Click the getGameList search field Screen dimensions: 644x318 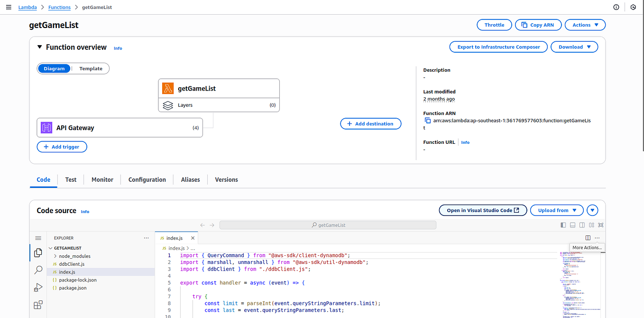(x=328, y=224)
